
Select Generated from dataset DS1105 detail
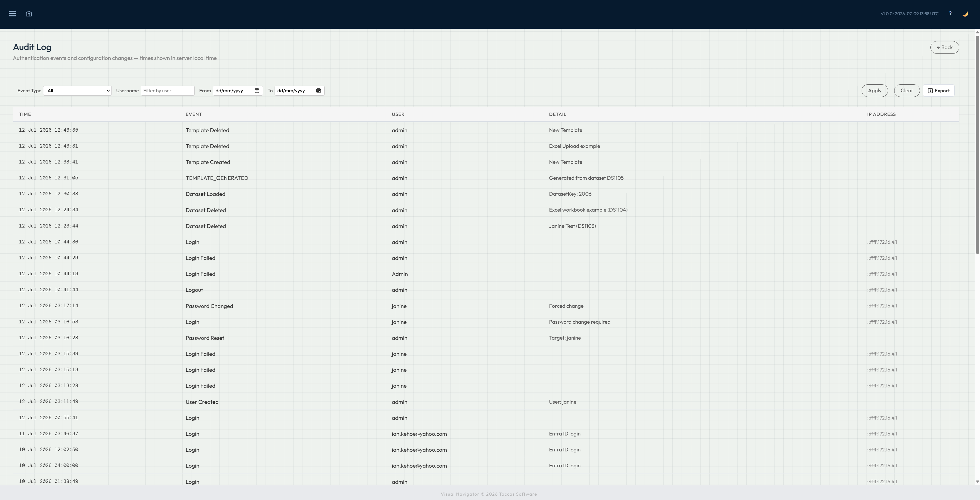point(586,178)
